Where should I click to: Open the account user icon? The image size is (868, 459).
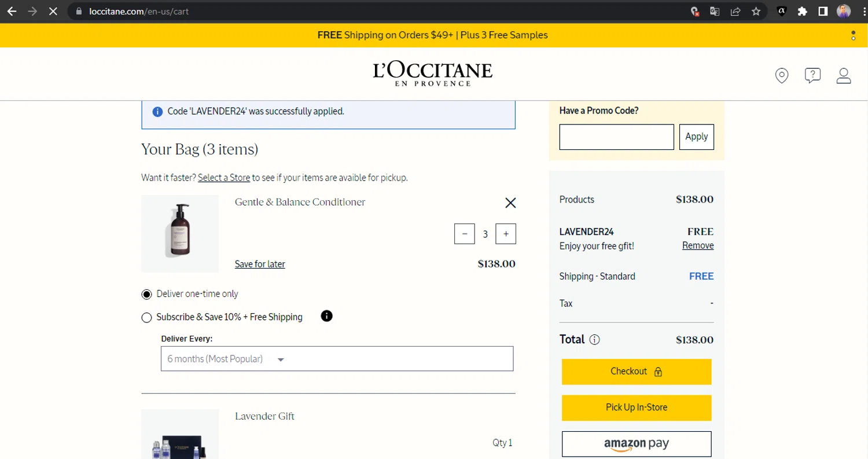844,75
